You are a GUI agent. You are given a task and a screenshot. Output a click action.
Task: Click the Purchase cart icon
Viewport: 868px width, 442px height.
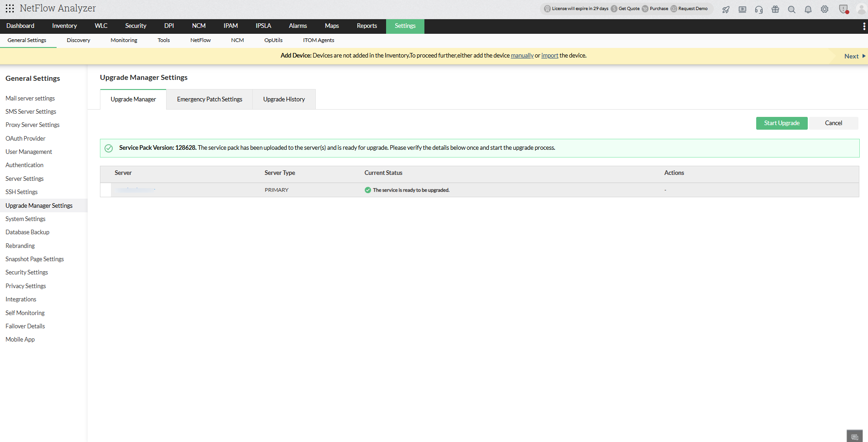(645, 9)
